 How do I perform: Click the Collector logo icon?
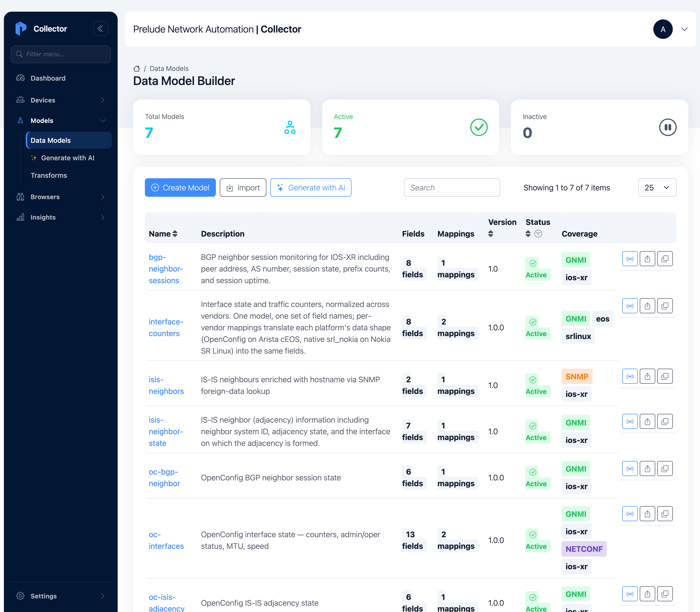pyautogui.click(x=21, y=29)
